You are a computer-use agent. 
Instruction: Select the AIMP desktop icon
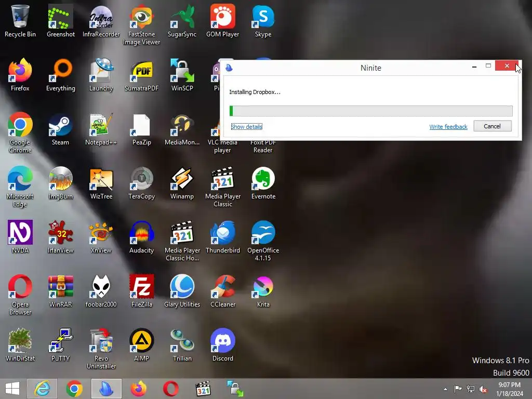pyautogui.click(x=141, y=345)
